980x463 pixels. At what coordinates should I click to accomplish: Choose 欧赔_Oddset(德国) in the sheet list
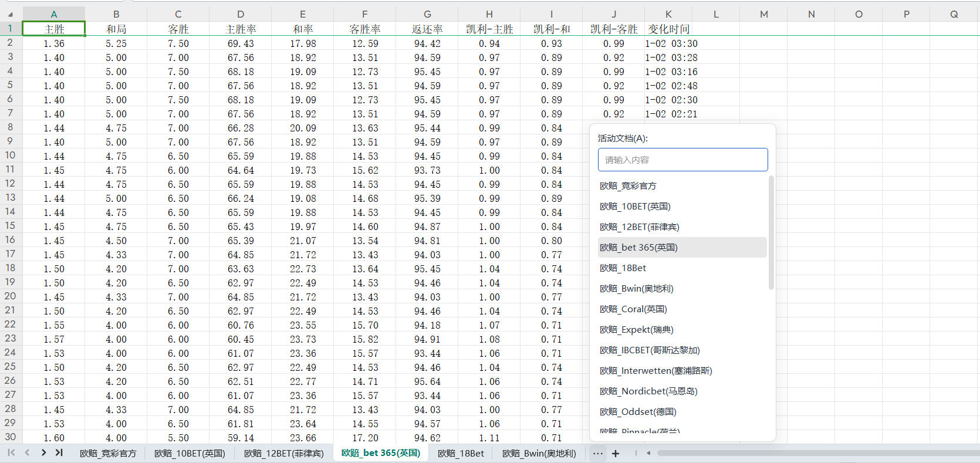[682, 411]
